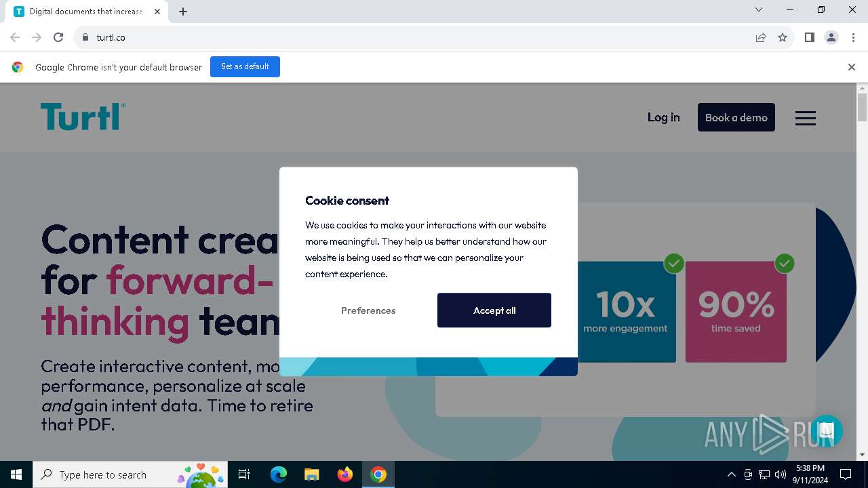Open File Explorer from the taskbar
Screen dimensions: 868x488
point(312,474)
